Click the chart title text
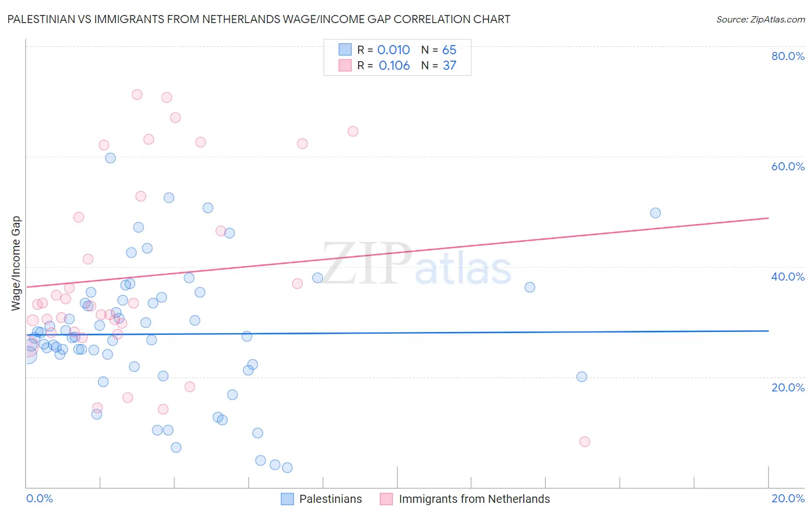812x515 pixels. (259, 19)
